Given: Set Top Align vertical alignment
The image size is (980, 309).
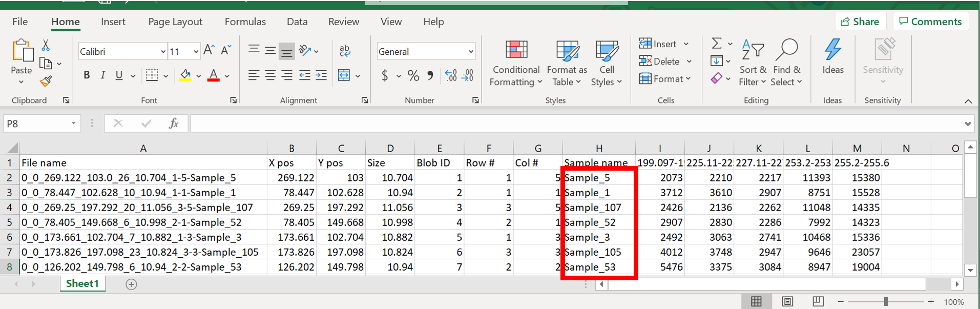Looking at the screenshot, I should pos(254,50).
